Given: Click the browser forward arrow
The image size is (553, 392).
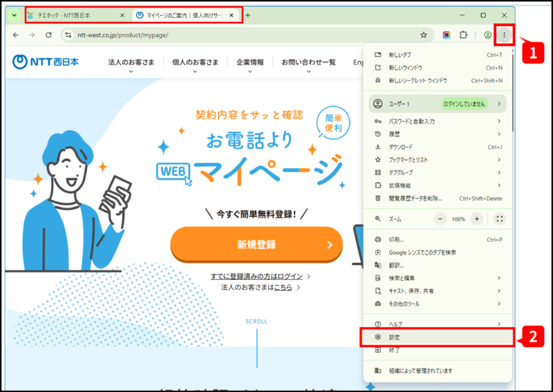Looking at the screenshot, I should [32, 35].
